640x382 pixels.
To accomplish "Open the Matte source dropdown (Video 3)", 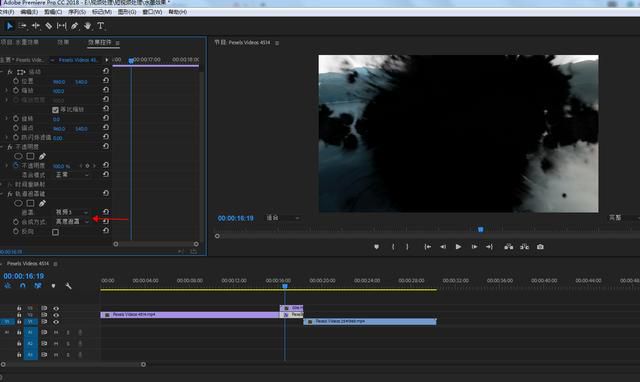I will pos(72,212).
